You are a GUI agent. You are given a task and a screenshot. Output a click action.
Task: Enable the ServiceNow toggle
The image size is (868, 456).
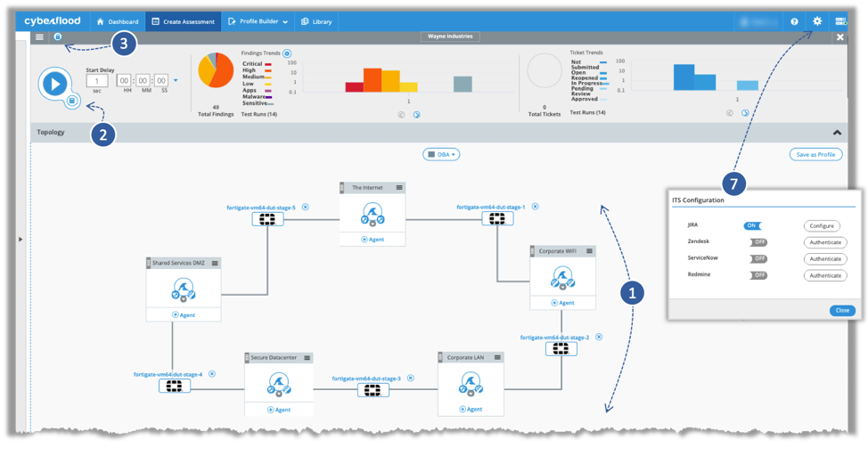pos(758,259)
